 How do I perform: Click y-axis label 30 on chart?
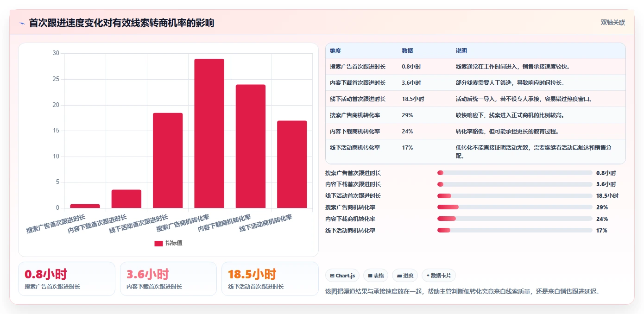[56, 53]
